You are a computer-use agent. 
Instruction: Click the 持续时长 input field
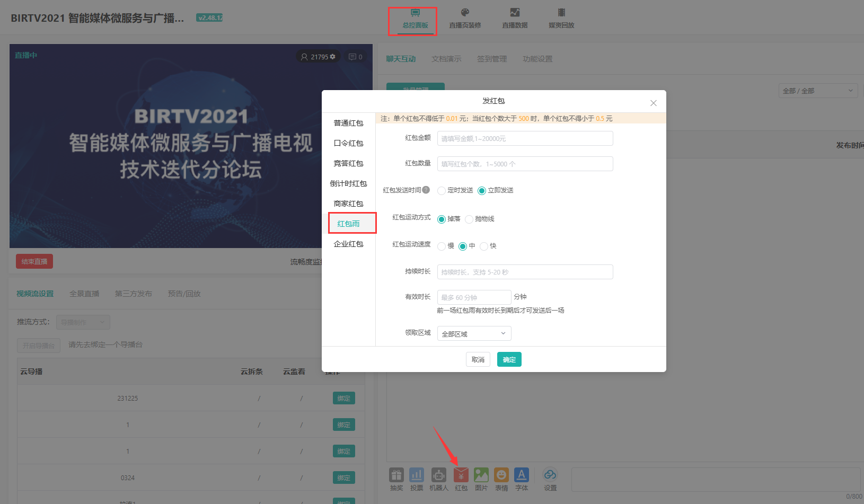point(525,272)
